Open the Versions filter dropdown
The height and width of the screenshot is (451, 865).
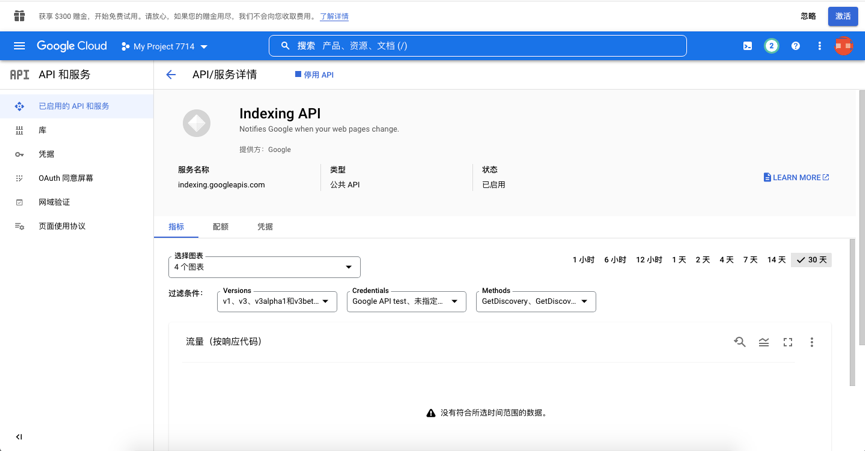pos(277,302)
